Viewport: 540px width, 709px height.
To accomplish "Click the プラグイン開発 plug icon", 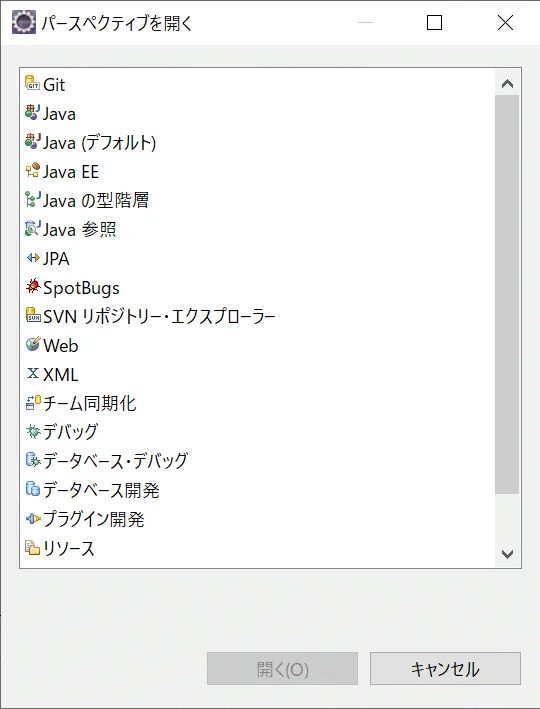I will pos(33,518).
